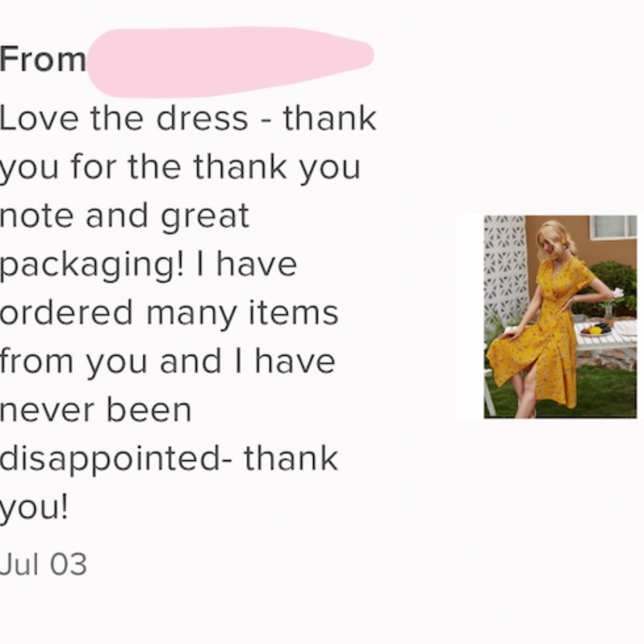644x644 pixels.
Task: Tap the fruit plate in product photo
Action: 594,329
